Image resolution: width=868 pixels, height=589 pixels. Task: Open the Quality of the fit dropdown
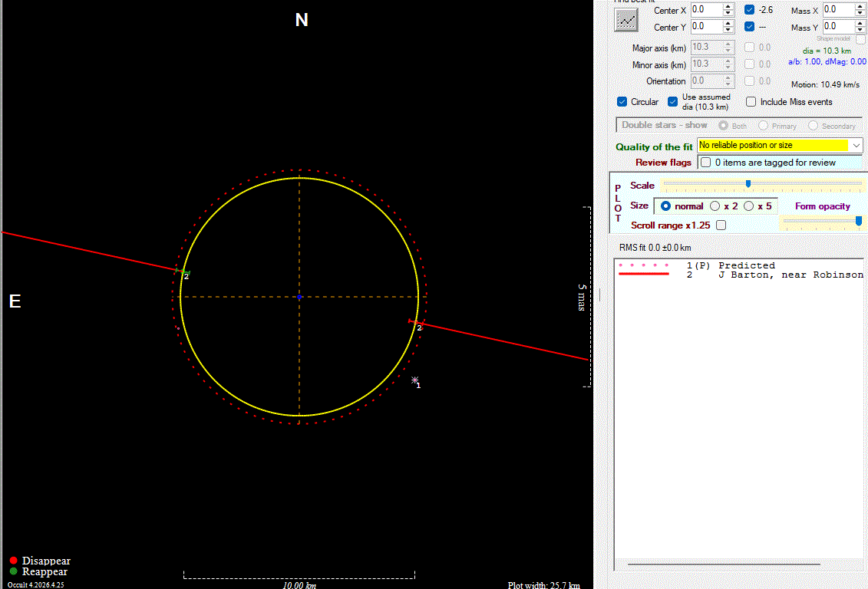780,146
